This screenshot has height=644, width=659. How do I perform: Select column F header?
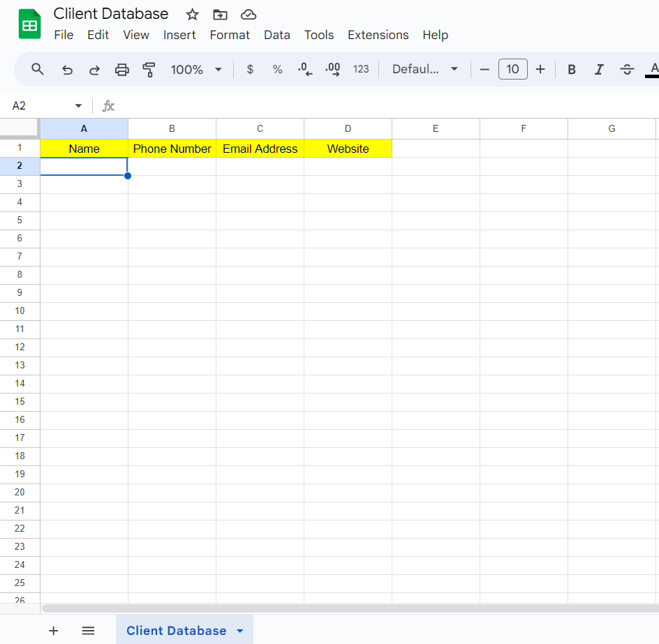coord(524,128)
